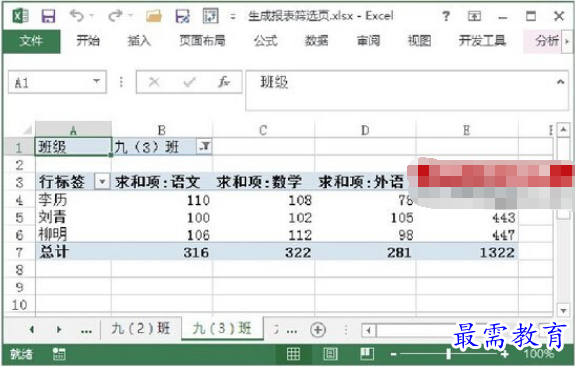The image size is (575, 367).
Task: Open the 数据 ribbon tab
Action: [316, 41]
